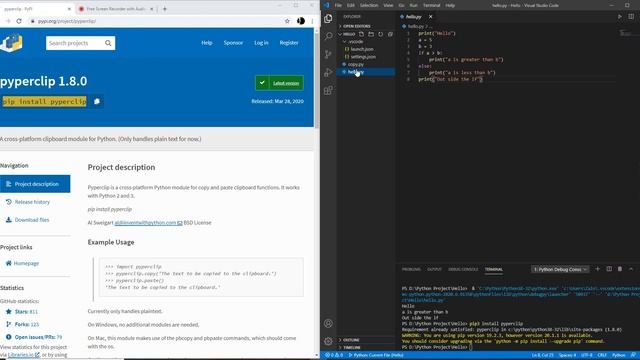Click the Python language mode in status bar
640x360 pixels.
click(x=618, y=355)
